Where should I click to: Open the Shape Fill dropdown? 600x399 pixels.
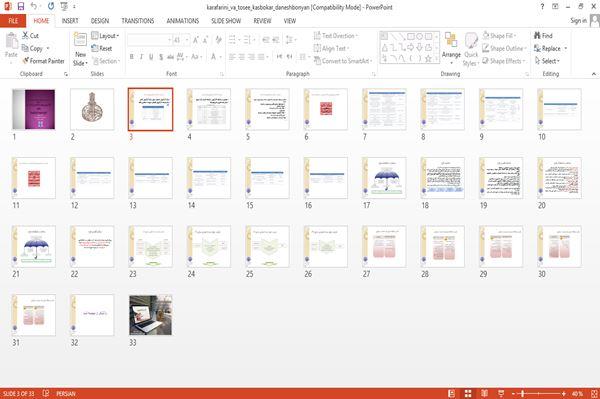[499, 36]
